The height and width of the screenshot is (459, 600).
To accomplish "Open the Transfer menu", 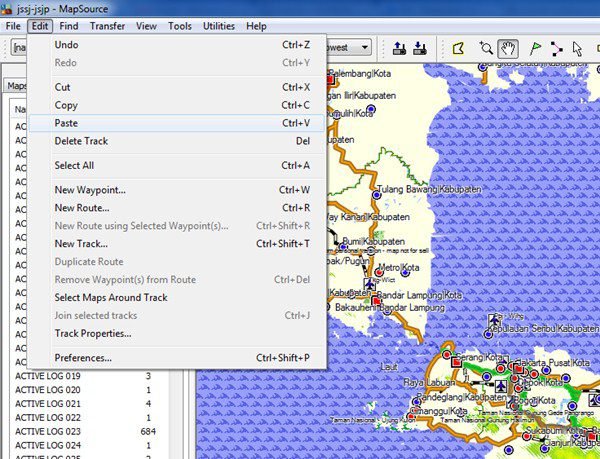I will pyautogui.click(x=107, y=26).
